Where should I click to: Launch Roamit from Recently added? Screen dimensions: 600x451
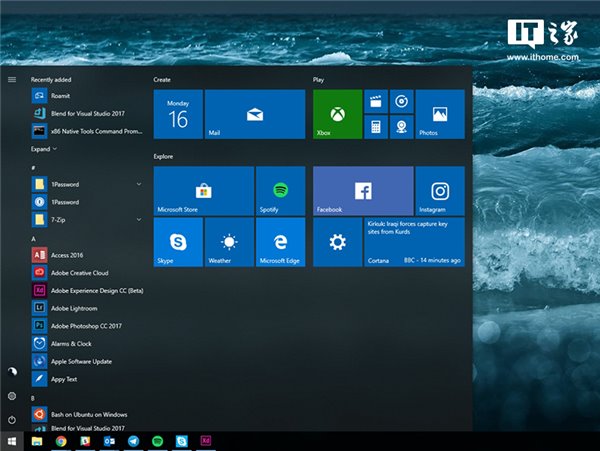88,96
